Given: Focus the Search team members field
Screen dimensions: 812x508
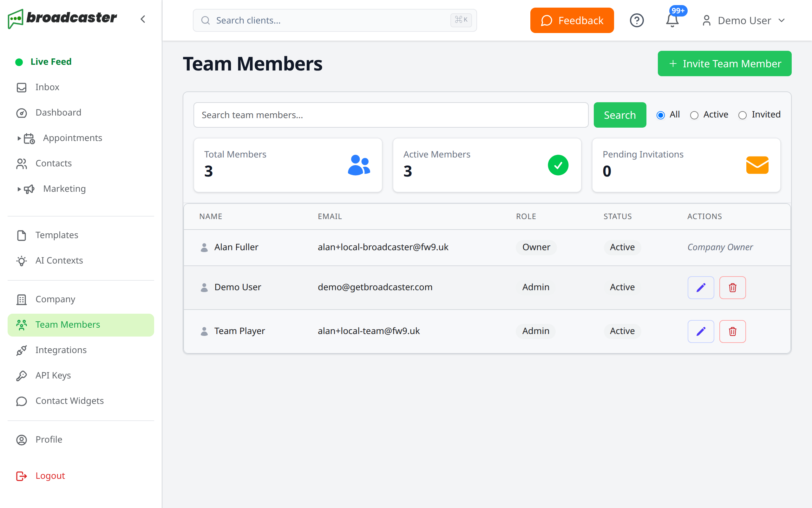Looking at the screenshot, I should point(390,115).
